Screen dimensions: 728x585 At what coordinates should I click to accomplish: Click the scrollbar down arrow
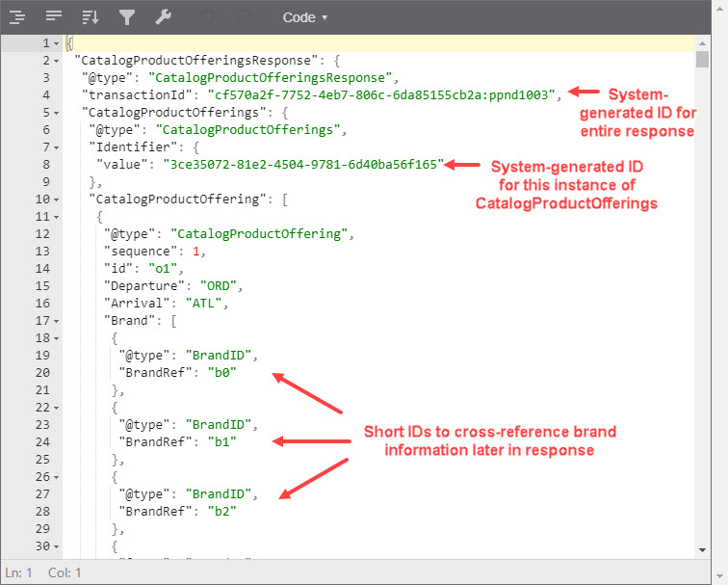tap(703, 549)
